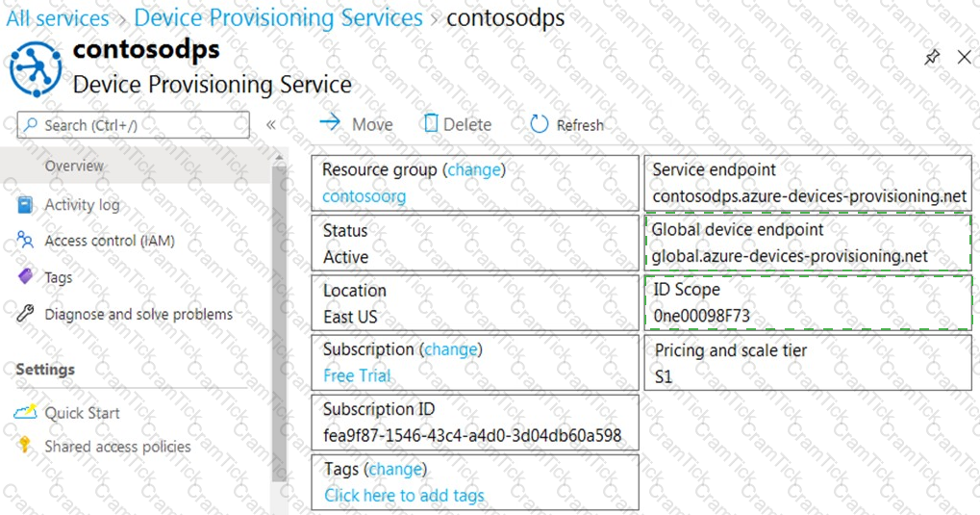
Task: Collapse the sidebar with double chevron
Action: pyautogui.click(x=270, y=124)
